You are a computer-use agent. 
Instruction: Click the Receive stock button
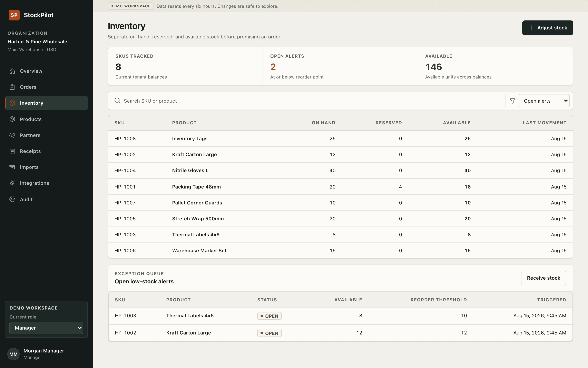(x=543, y=278)
